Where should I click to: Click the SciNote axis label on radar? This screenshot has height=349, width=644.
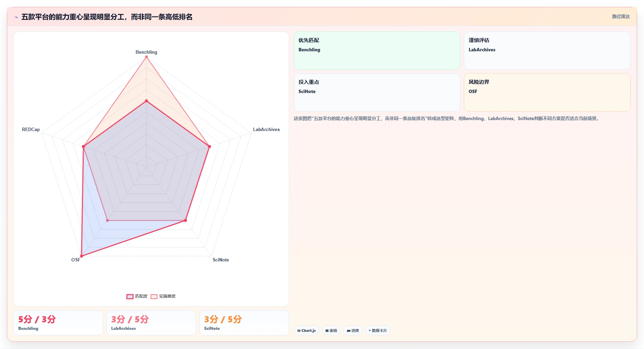[221, 260]
